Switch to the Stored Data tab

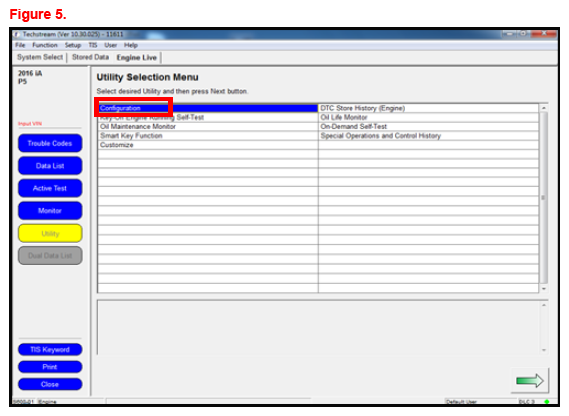[x=90, y=57]
